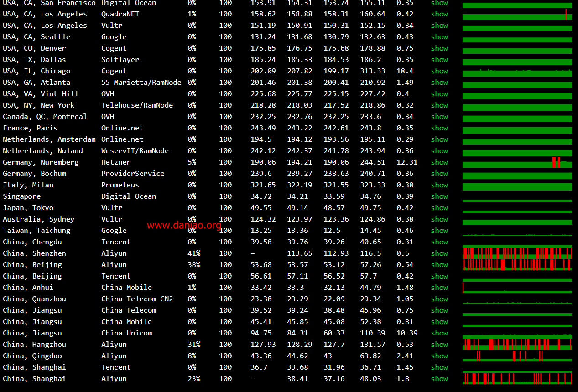Click show for Los Angeles Vultr row
The height and width of the screenshot is (392, 578).
coord(439,26)
